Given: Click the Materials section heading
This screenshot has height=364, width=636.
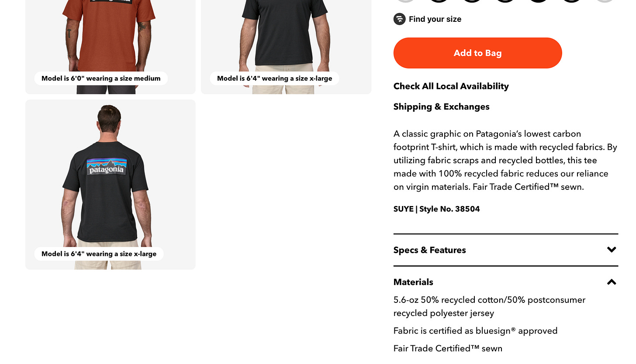Looking at the screenshot, I should pyautogui.click(x=413, y=282).
